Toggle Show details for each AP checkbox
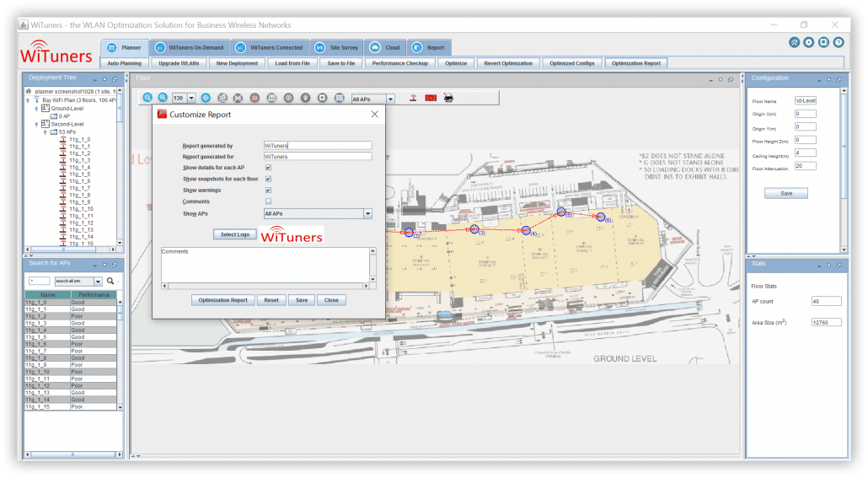The image size is (868, 478). (268, 167)
